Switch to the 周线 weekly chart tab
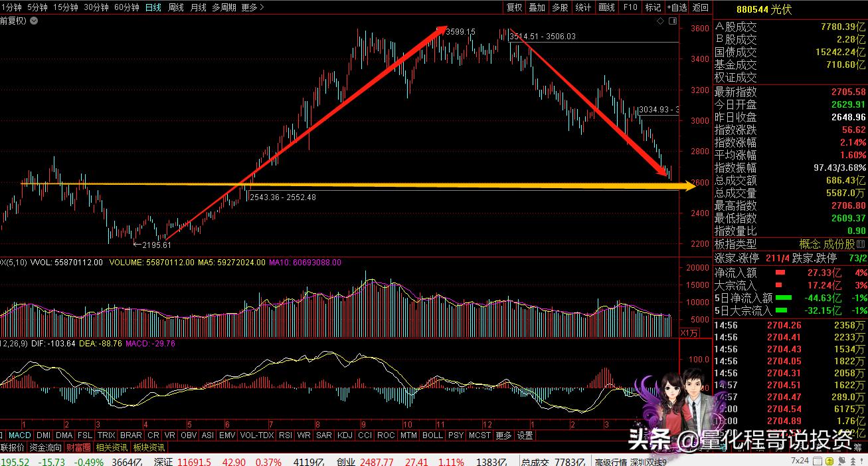Screen dimensions: 868x466 click(177, 8)
